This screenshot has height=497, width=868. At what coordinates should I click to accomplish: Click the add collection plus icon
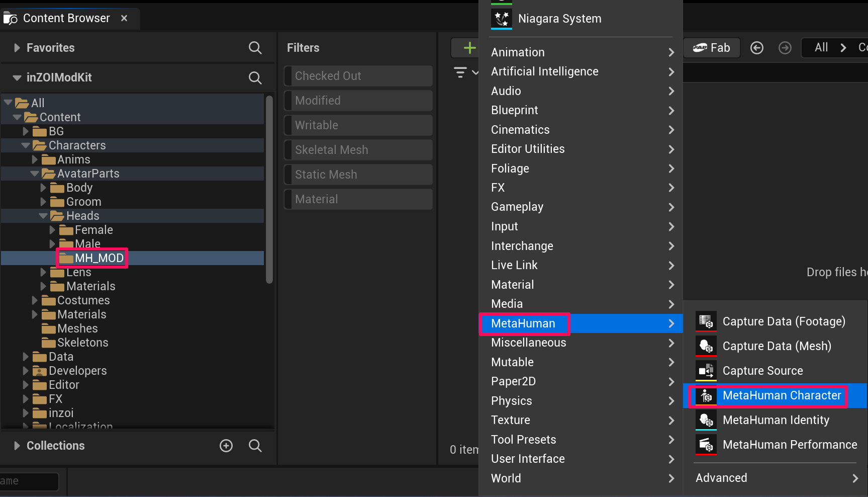[x=226, y=446]
